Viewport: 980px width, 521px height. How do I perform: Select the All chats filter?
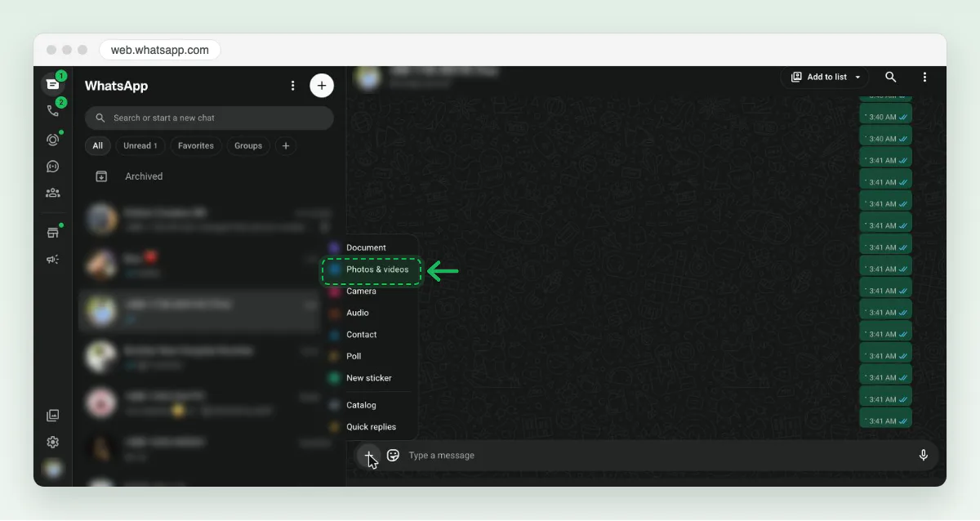coord(97,146)
